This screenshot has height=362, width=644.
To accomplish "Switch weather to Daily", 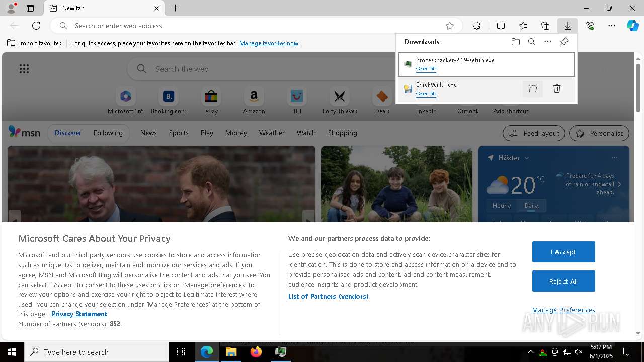I will (x=531, y=206).
